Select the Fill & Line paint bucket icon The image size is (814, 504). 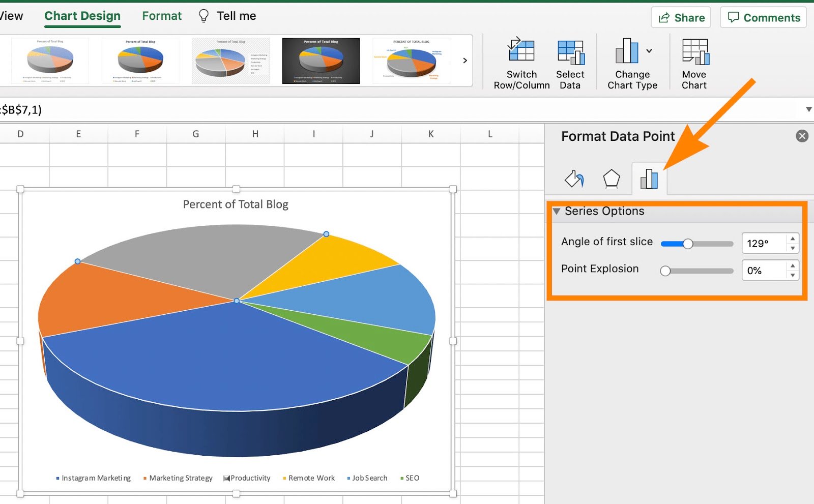[574, 179]
